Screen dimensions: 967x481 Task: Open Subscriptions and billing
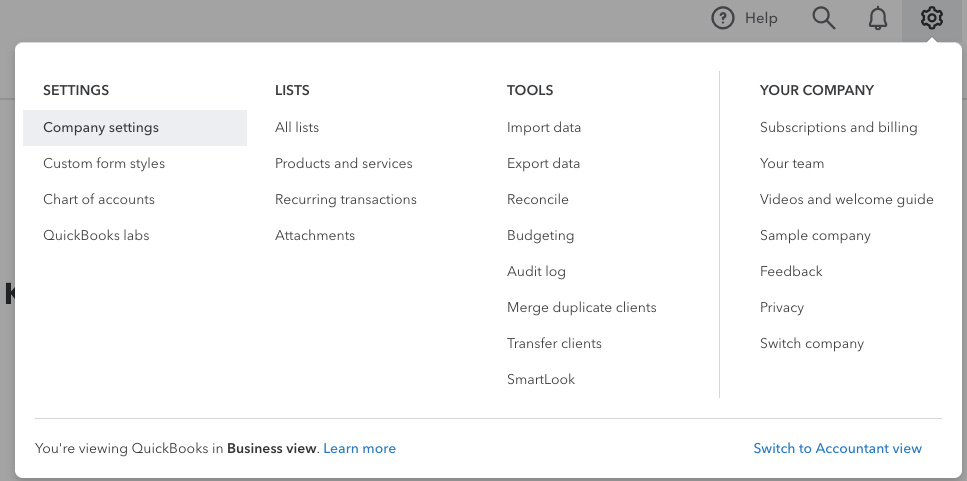[x=838, y=127]
